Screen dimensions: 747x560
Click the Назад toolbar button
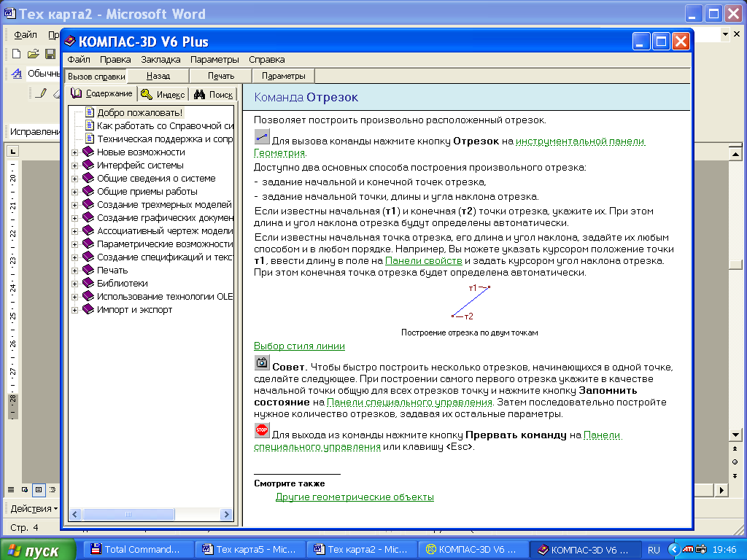158,76
